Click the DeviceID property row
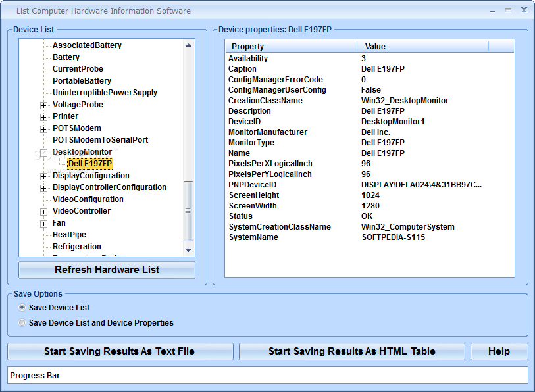 [x=370, y=122]
